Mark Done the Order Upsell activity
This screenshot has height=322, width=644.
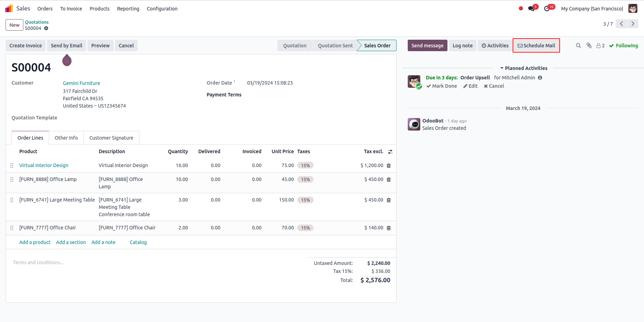pyautogui.click(x=442, y=86)
